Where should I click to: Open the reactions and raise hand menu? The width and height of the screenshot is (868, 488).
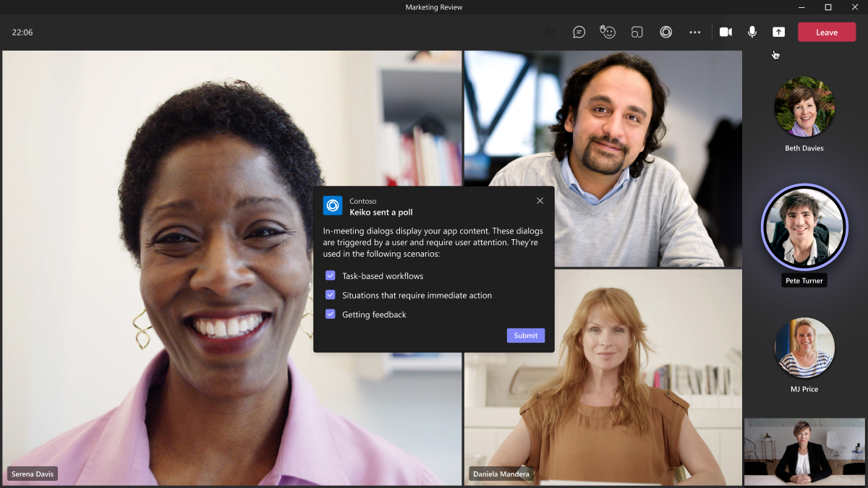(x=608, y=32)
